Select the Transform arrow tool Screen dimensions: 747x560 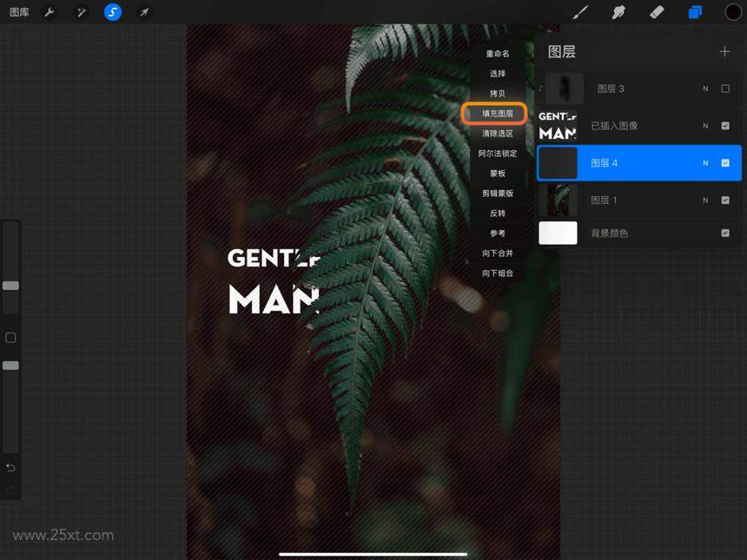tap(144, 12)
